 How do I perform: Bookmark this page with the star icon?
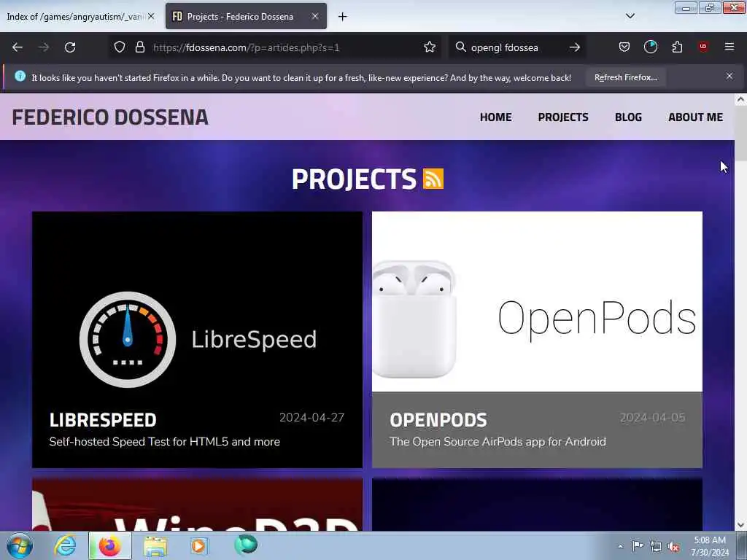click(x=430, y=47)
